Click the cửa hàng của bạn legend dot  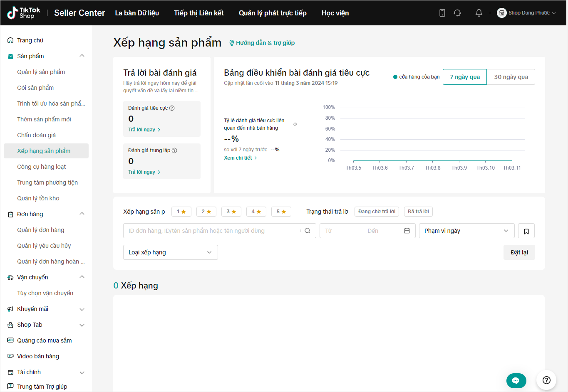click(395, 77)
